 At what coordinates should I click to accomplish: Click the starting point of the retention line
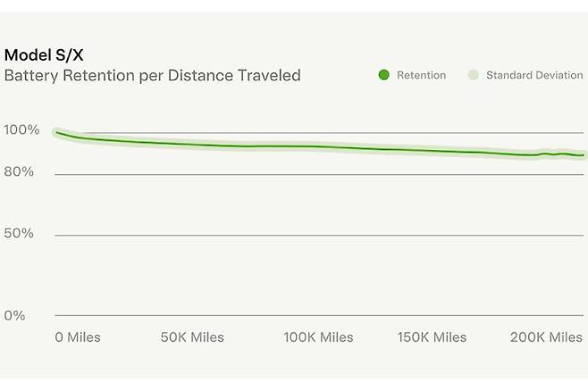click(57, 133)
